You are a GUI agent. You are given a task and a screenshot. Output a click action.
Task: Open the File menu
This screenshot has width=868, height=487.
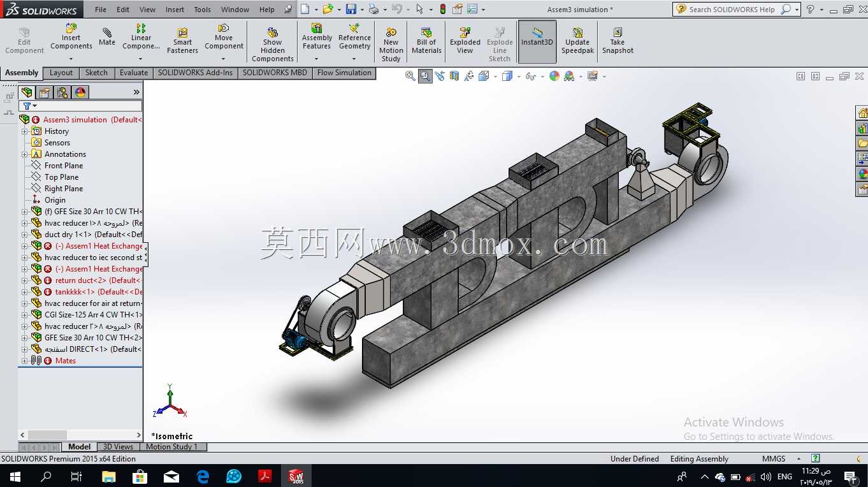pos(101,10)
